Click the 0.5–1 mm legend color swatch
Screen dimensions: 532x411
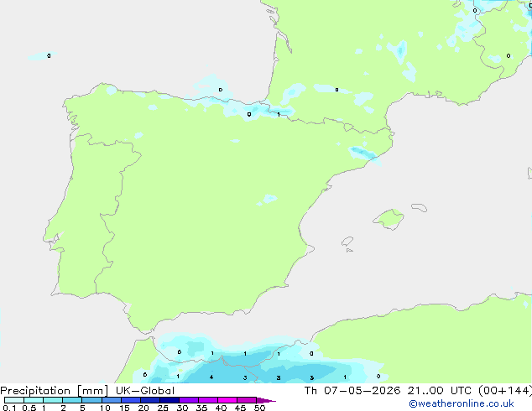(x=34, y=400)
